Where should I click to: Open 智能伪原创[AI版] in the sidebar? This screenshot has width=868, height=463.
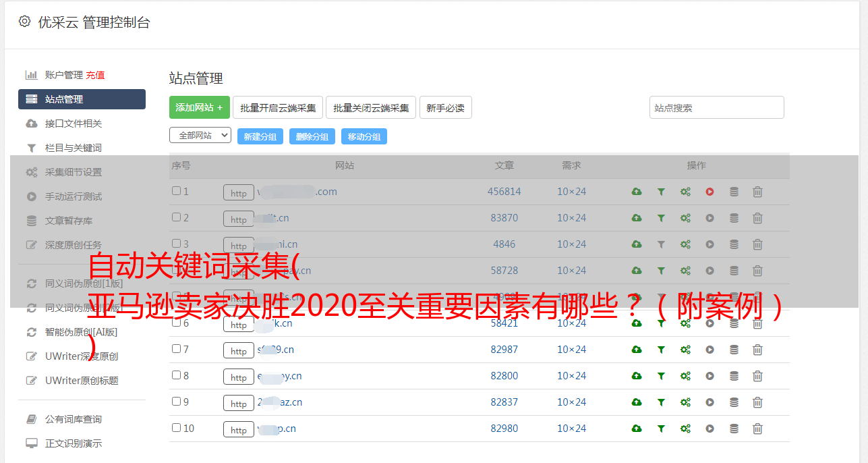coord(82,332)
